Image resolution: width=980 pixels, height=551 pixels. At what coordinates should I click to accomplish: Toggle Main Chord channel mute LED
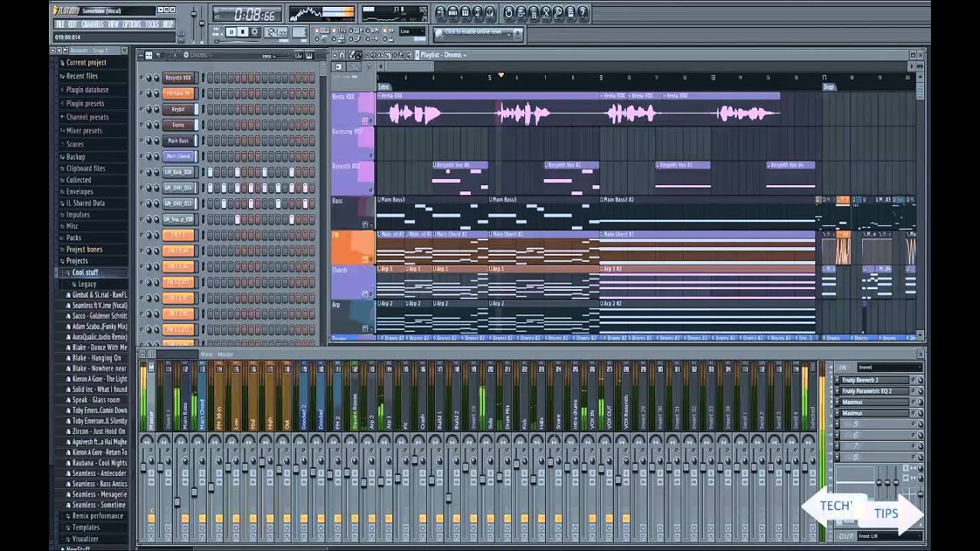(x=142, y=156)
